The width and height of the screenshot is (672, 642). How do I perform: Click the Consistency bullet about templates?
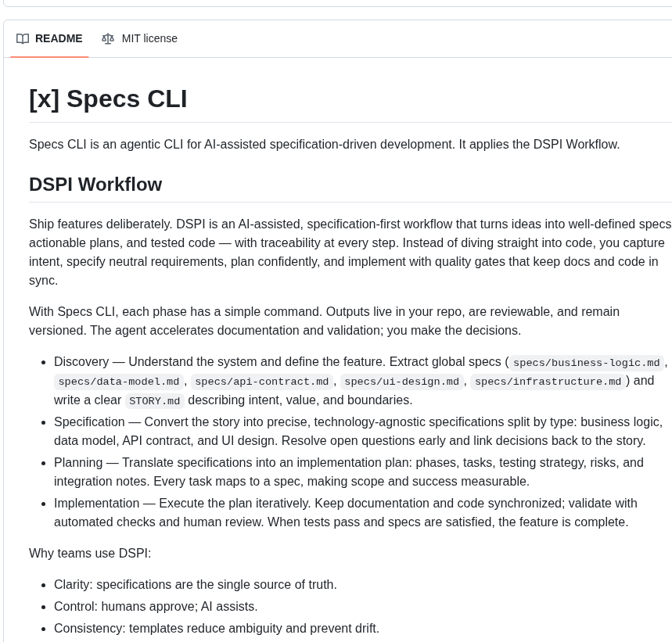pyautogui.click(x=217, y=628)
